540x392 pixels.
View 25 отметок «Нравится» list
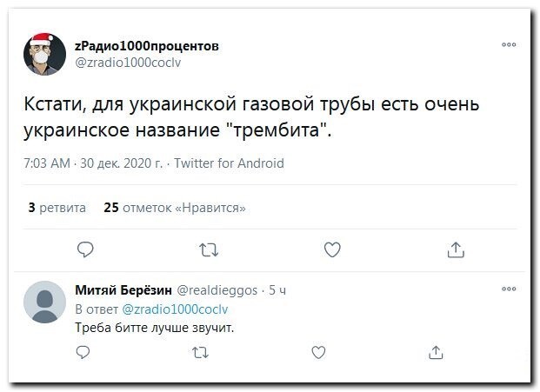[175, 208]
